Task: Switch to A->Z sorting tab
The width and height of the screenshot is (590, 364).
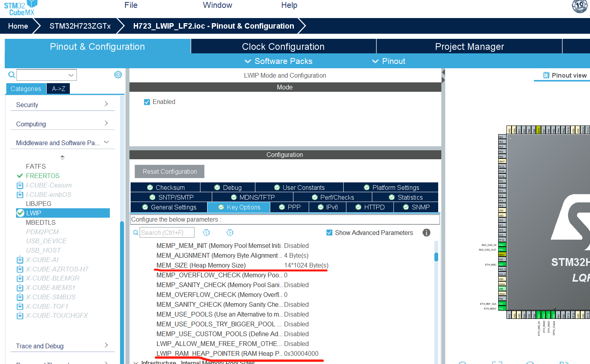Action: (x=58, y=89)
